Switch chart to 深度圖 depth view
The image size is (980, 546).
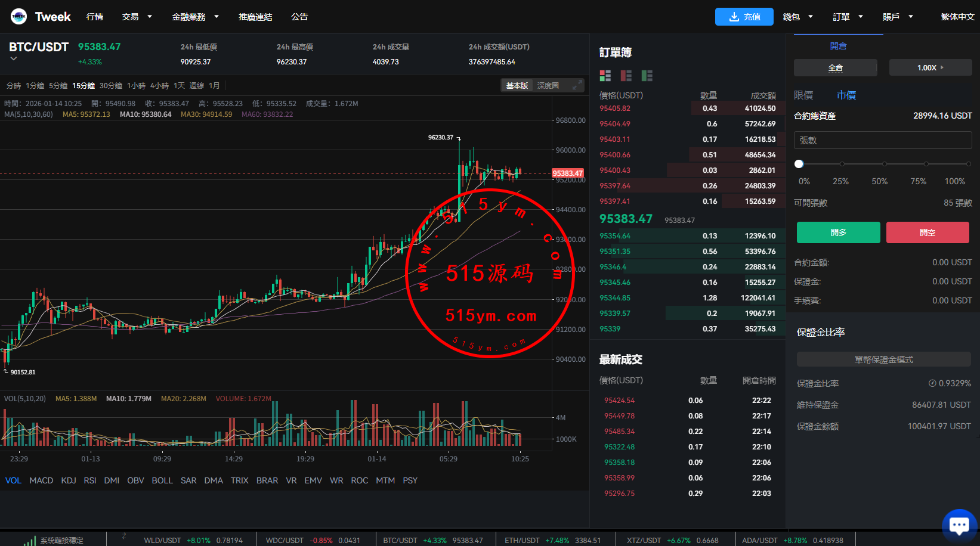click(548, 86)
